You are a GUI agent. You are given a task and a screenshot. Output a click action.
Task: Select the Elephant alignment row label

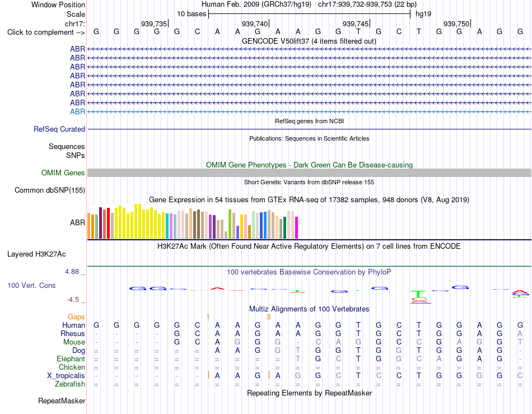[x=71, y=359]
